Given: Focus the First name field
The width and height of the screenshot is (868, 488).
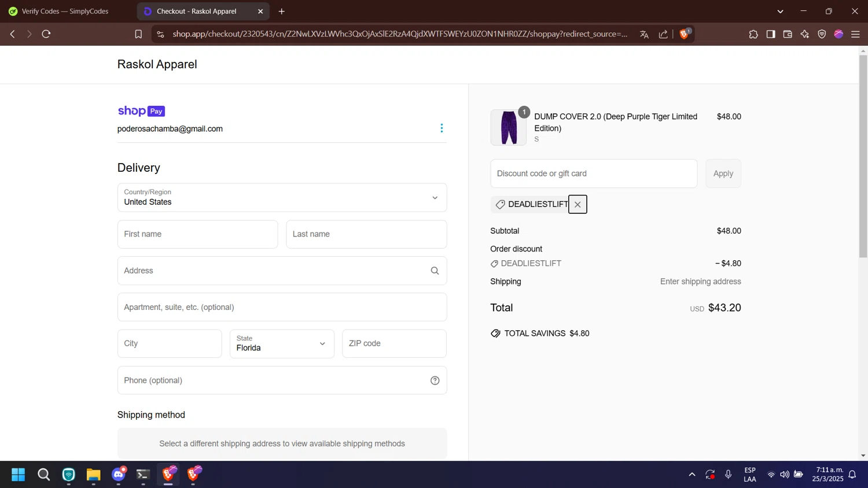Looking at the screenshot, I should (198, 234).
